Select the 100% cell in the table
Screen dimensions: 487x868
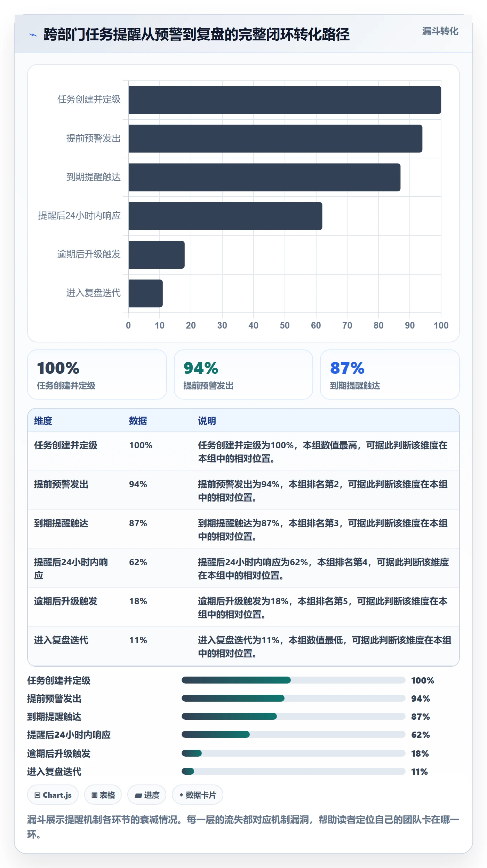[141, 445]
